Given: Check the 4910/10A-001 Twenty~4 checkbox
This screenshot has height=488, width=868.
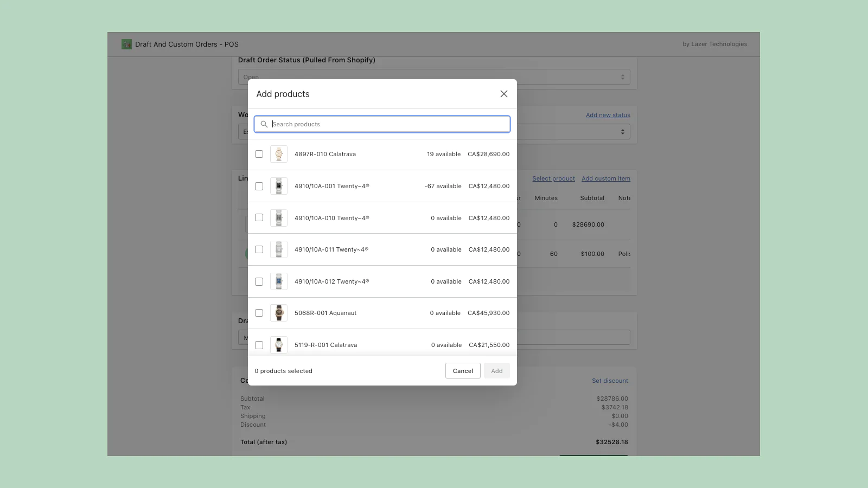Looking at the screenshot, I should pyautogui.click(x=259, y=186).
